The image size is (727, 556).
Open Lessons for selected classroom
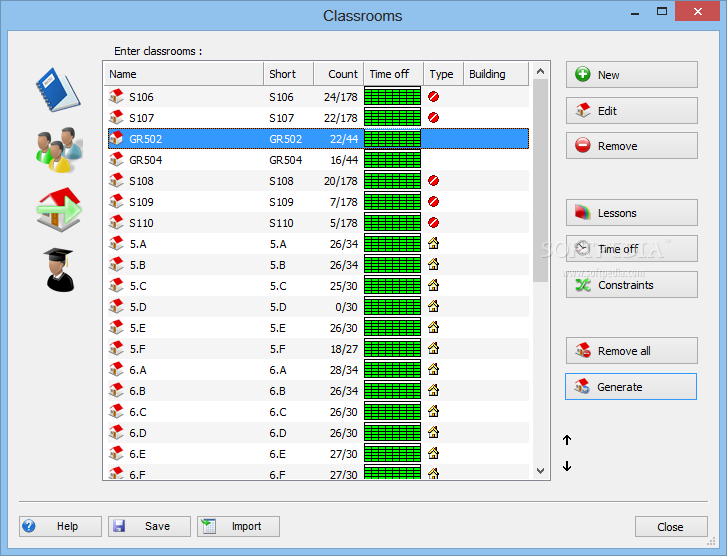(x=631, y=213)
